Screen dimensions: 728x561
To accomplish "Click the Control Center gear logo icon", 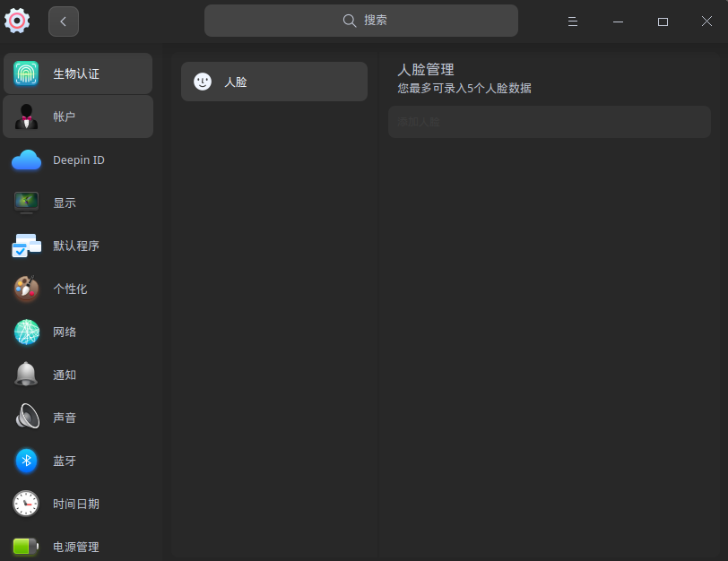I will pyautogui.click(x=17, y=21).
